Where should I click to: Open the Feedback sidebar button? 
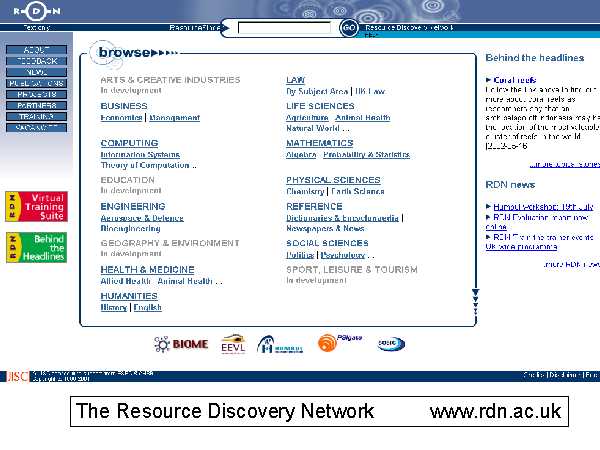point(37,61)
